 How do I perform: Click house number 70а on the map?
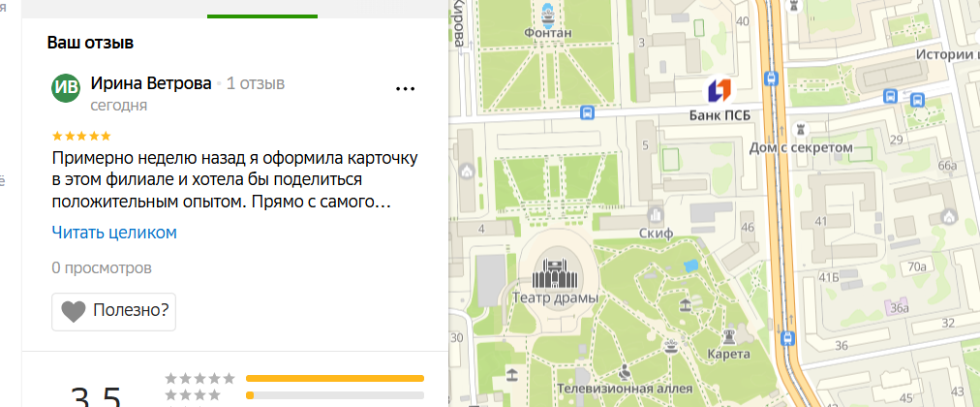point(917,266)
